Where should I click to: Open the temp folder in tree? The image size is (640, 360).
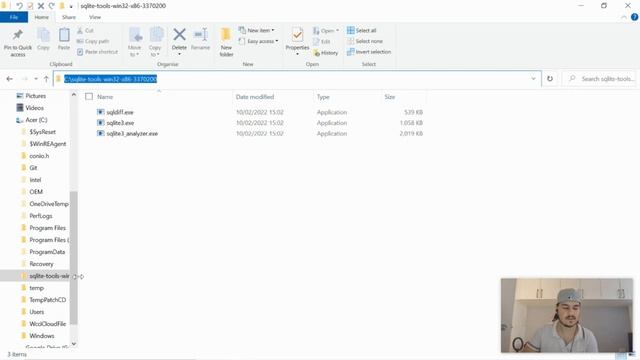[x=36, y=288]
